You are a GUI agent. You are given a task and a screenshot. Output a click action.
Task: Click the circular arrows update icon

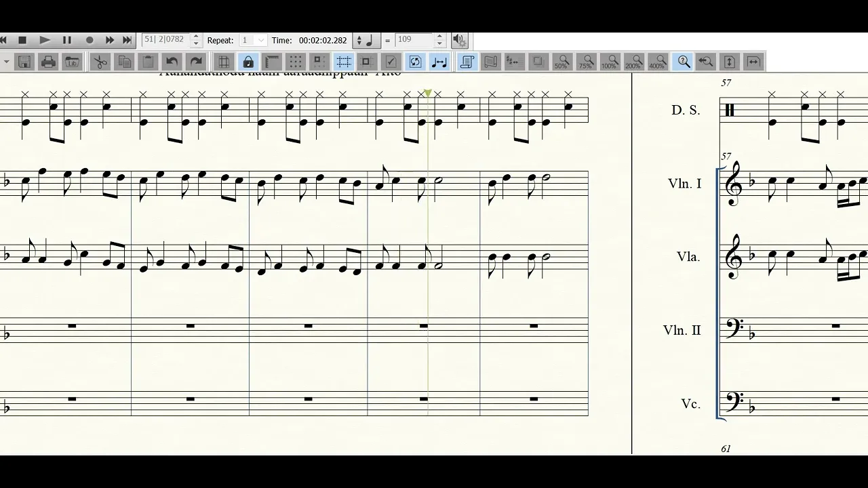point(415,62)
